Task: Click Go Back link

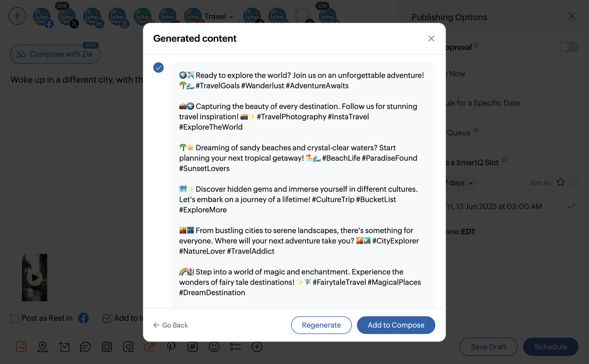Action: [x=171, y=325]
